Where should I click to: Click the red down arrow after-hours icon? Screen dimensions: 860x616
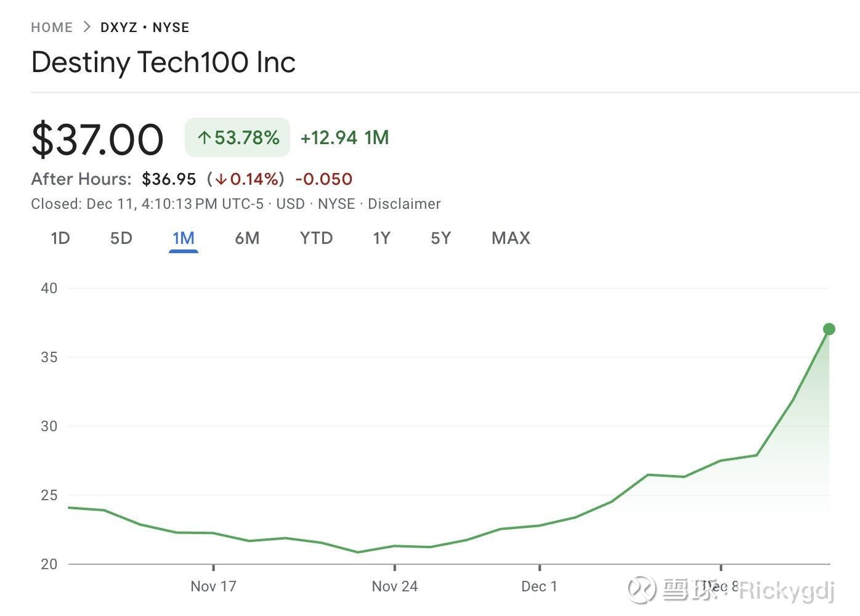[x=221, y=180]
